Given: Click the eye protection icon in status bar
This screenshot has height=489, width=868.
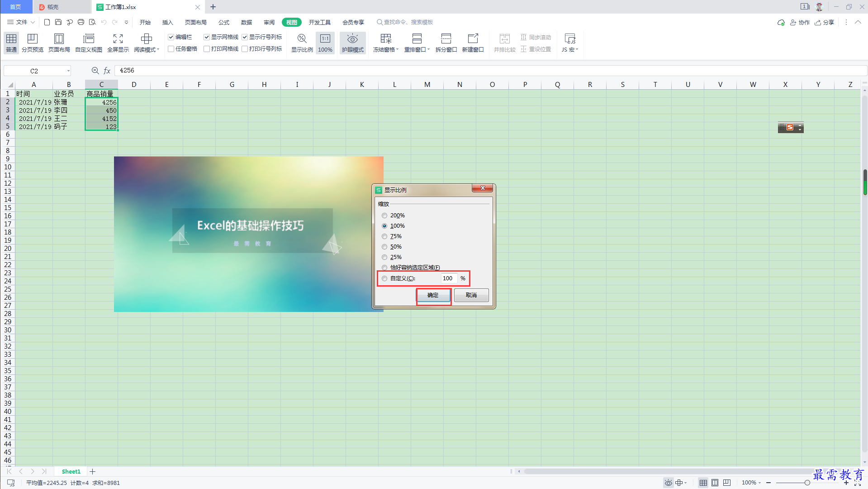Looking at the screenshot, I should point(668,483).
